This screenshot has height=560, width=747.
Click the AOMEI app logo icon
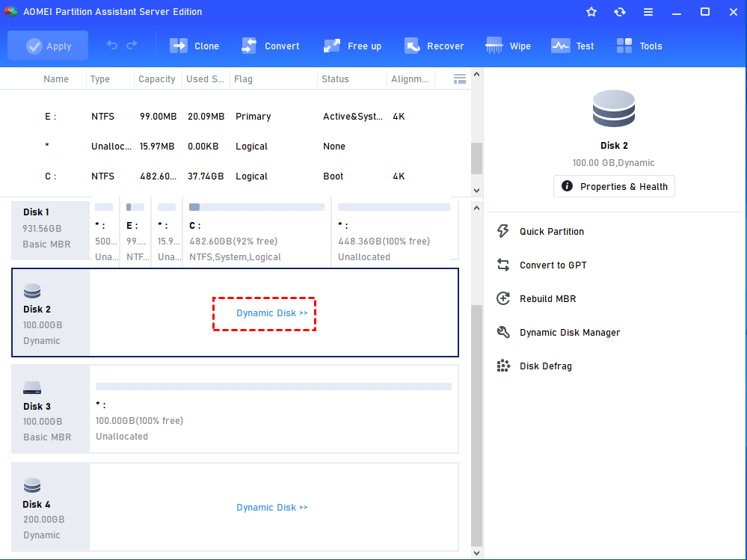tap(11, 11)
